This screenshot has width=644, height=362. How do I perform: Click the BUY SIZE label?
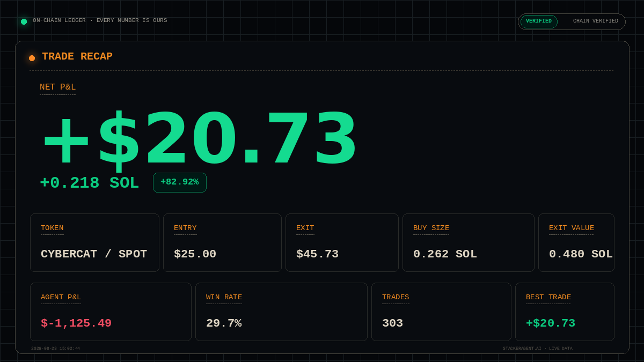click(431, 228)
